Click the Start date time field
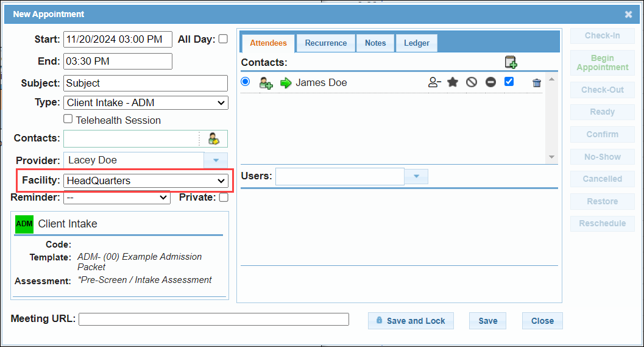This screenshot has height=347, width=644. (x=118, y=40)
